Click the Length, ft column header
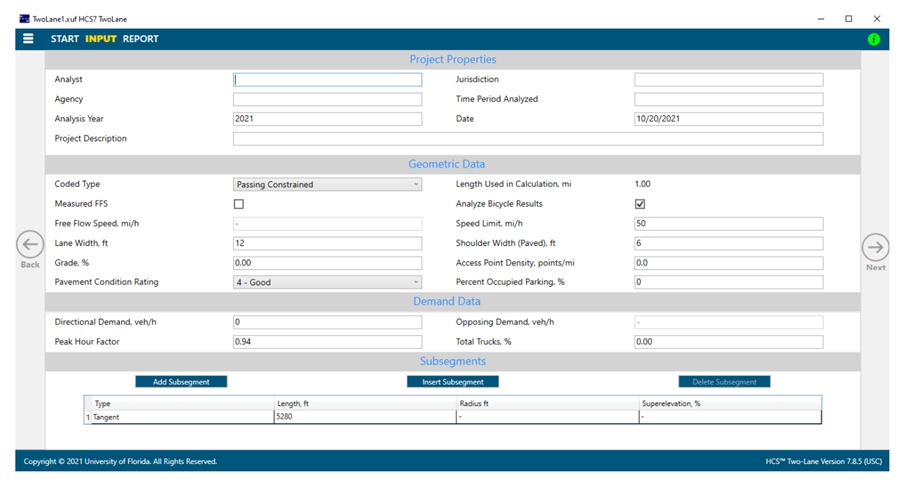Screen dimensions: 903x483 click(365, 403)
